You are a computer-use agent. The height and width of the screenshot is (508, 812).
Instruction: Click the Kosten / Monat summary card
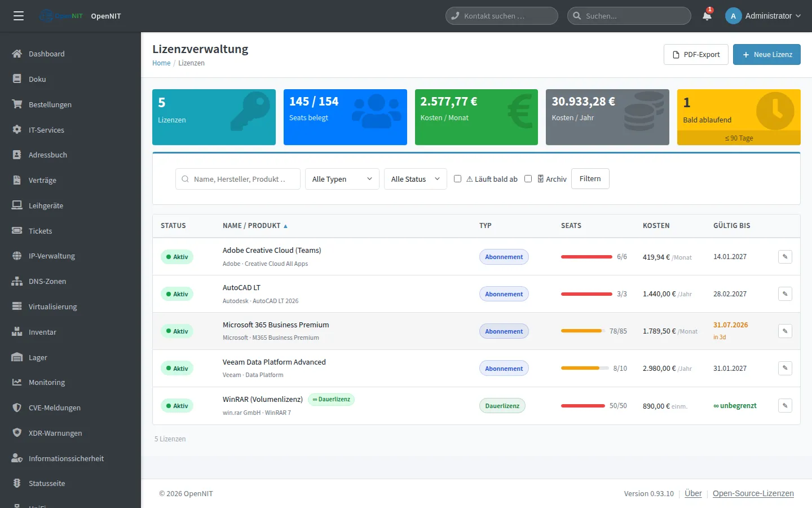[476, 117]
